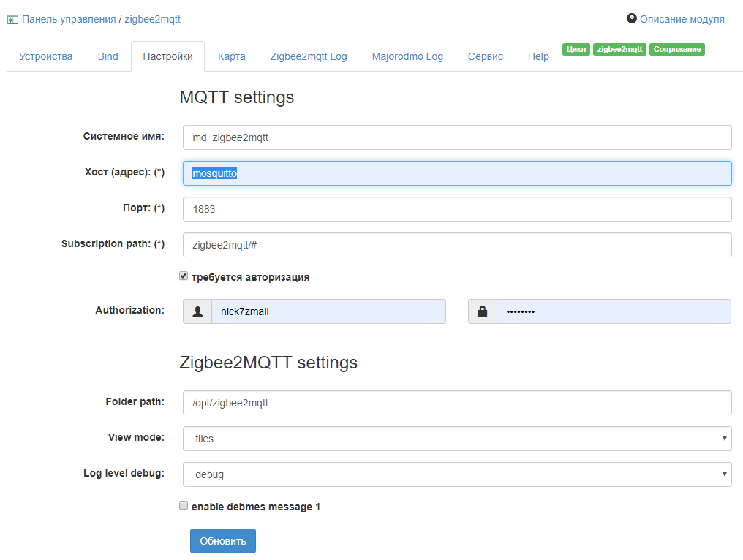Enable the debmes message 1 checkbox
Viewport: 743px width, 560px height.
[184, 505]
